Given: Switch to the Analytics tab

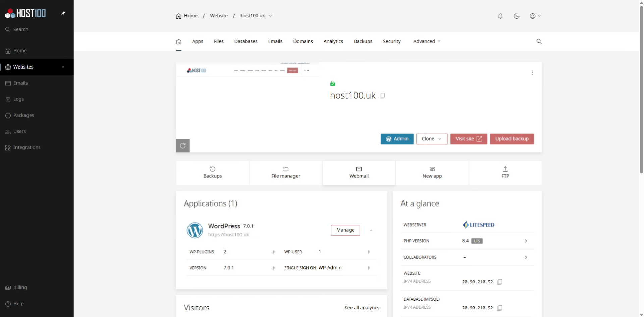Looking at the screenshot, I should 333,41.
